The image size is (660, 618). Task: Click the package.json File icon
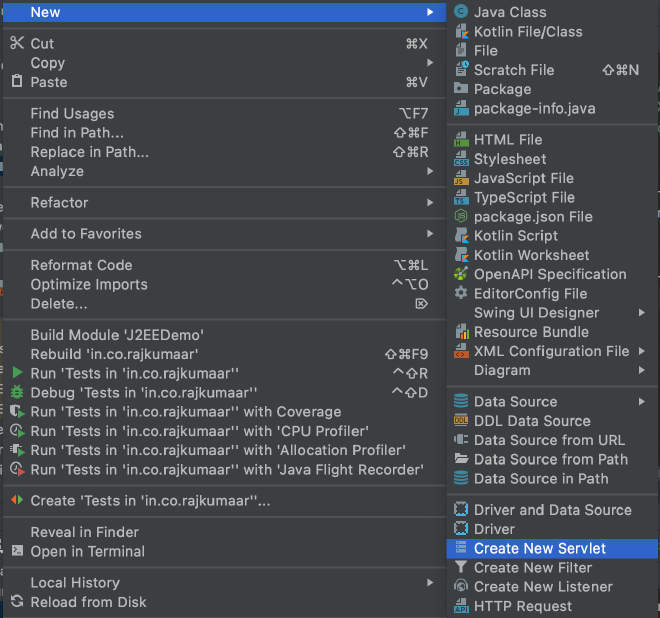(x=461, y=216)
